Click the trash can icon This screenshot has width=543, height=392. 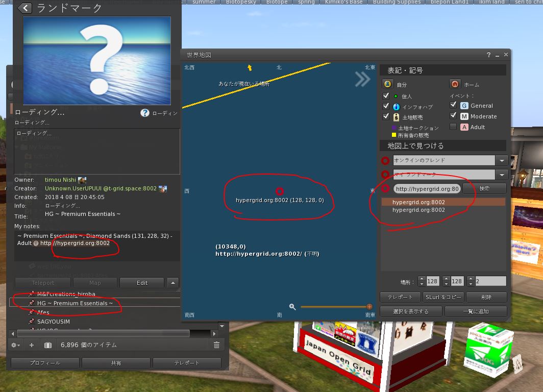point(216,345)
